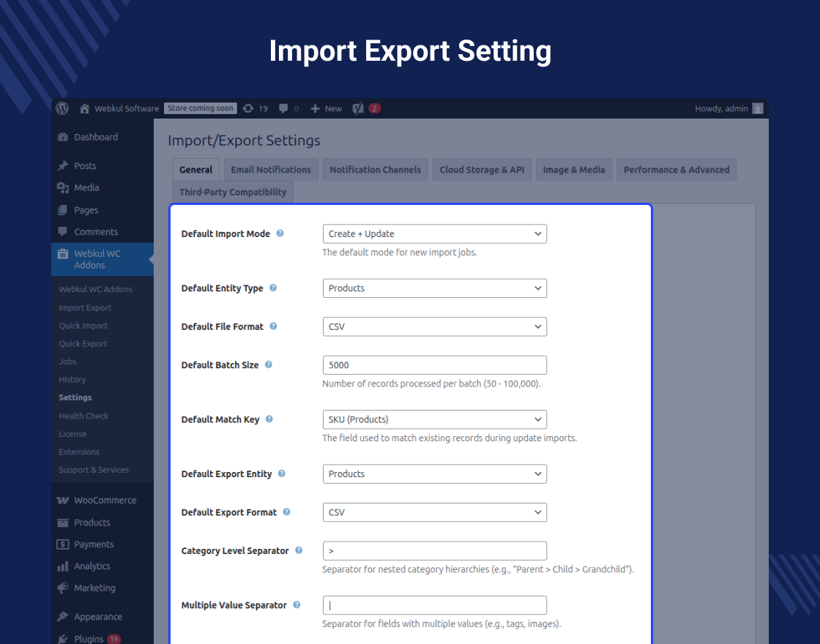Click the Comments icon in sidebar
The width and height of the screenshot is (820, 644).
tap(63, 231)
